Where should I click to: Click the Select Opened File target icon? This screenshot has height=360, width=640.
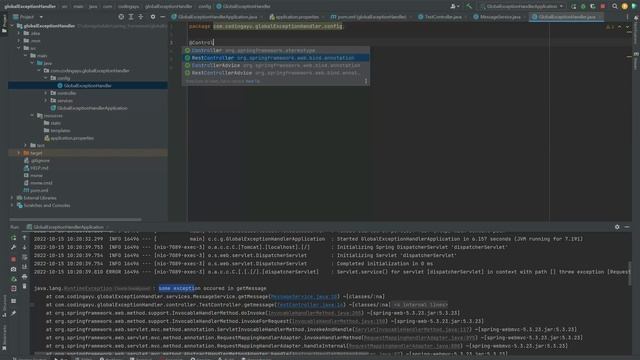pos(121,17)
